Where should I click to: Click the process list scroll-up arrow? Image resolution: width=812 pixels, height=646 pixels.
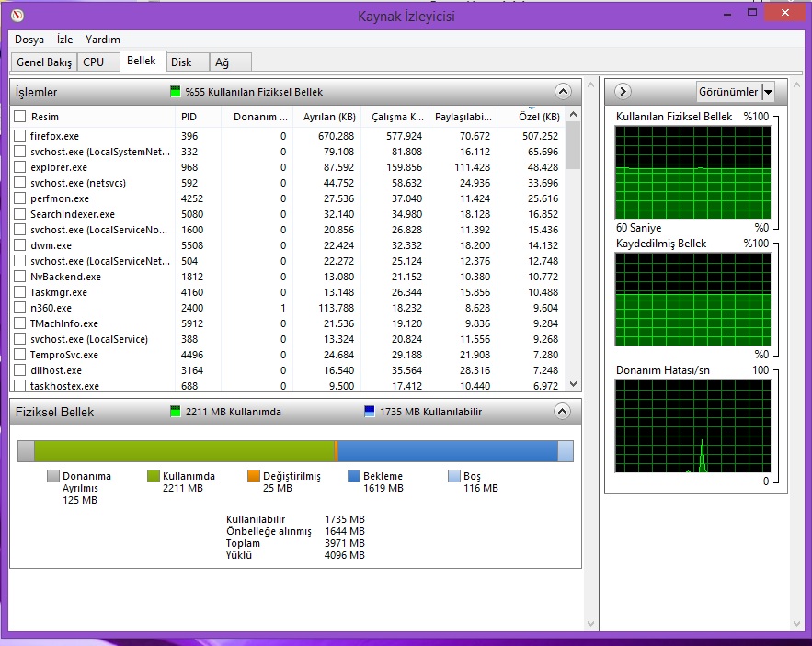tap(573, 114)
